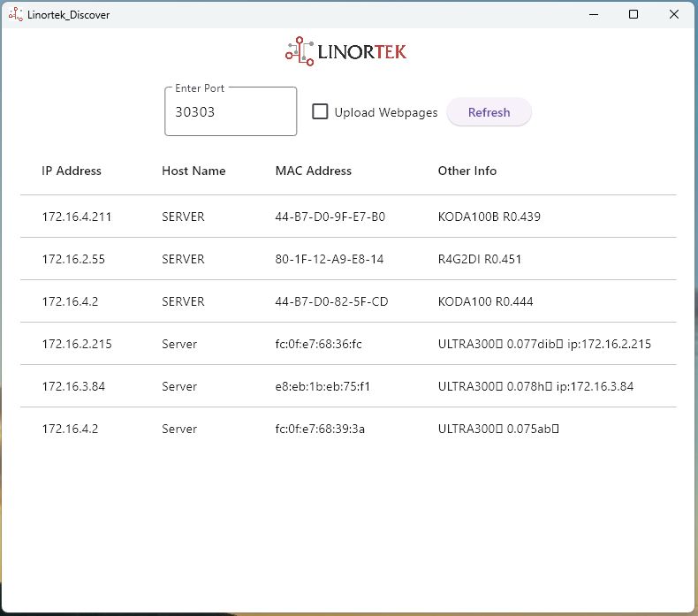This screenshot has width=698, height=616.
Task: Minimize the Linortek_Discover window
Action: pyautogui.click(x=594, y=15)
